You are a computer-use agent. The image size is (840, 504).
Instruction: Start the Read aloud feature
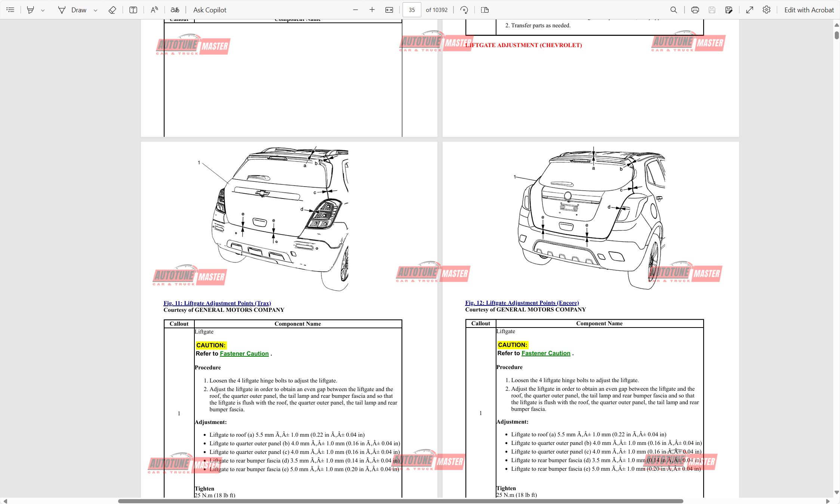coord(154,10)
